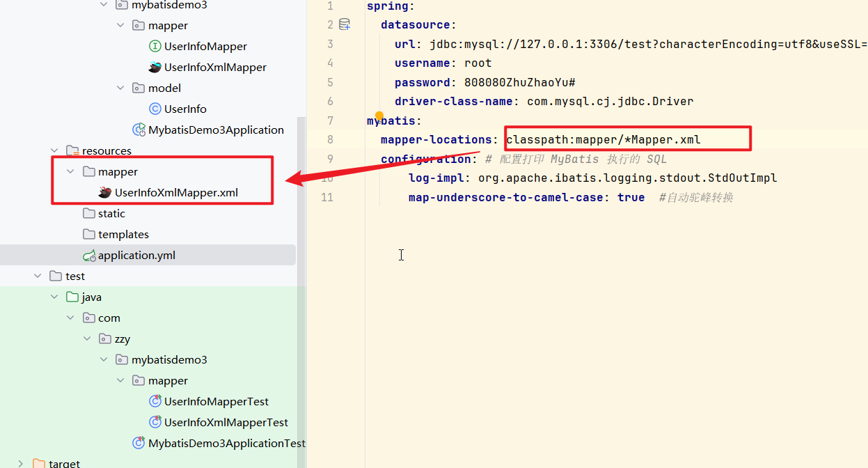The image size is (868, 468).
Task: Select the templates folder
Action: pos(123,235)
